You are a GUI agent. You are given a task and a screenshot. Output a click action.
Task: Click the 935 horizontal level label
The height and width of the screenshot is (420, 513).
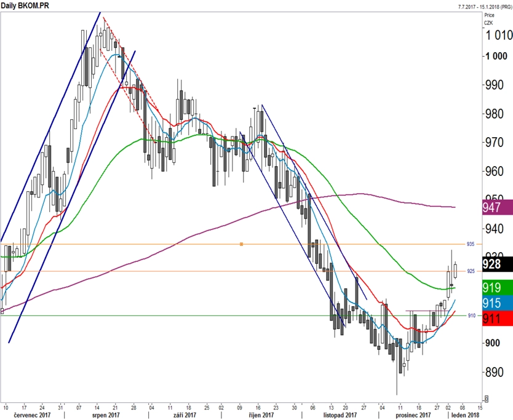[x=470, y=244]
